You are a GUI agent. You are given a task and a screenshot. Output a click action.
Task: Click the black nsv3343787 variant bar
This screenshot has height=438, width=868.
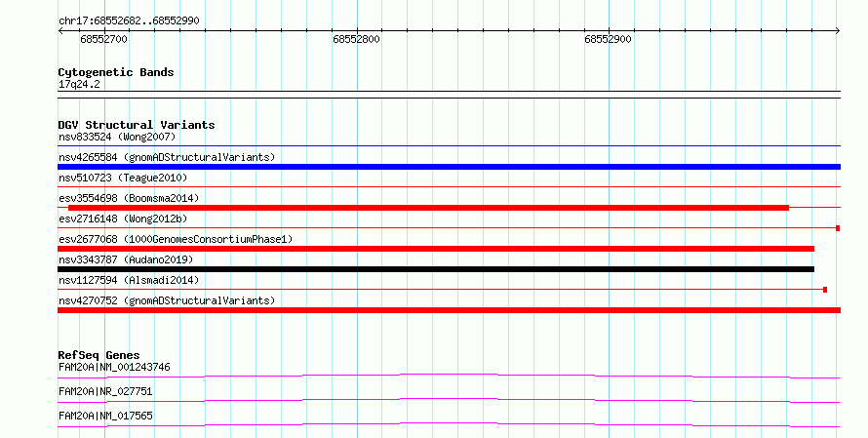click(436, 269)
